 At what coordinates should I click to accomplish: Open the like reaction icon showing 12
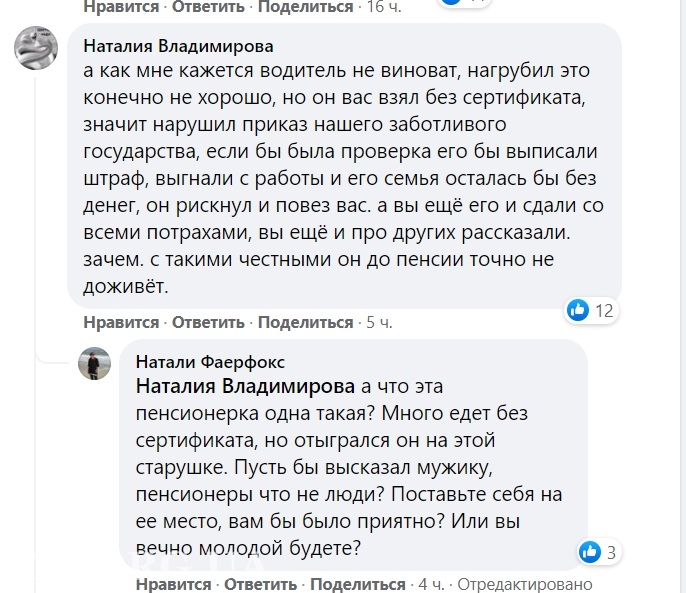tap(577, 310)
